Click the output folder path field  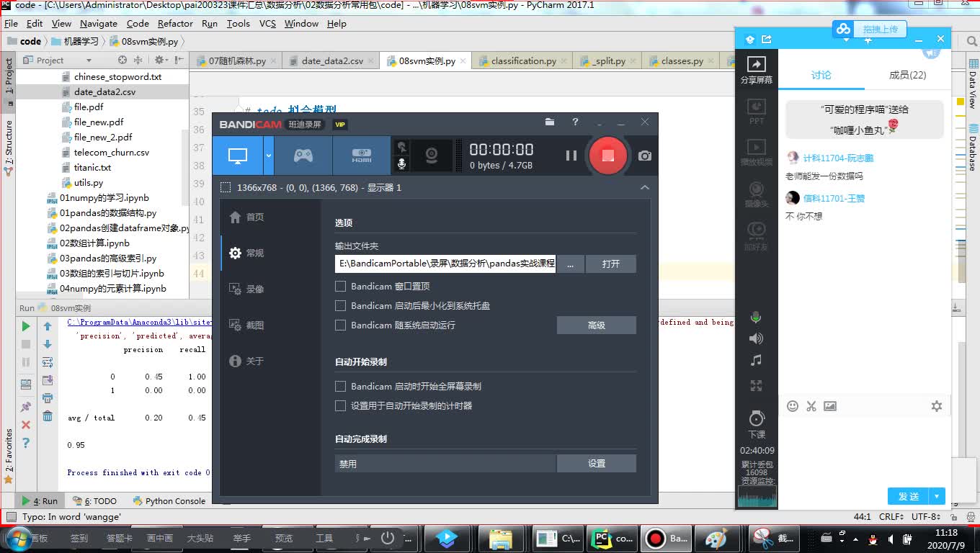pos(445,264)
